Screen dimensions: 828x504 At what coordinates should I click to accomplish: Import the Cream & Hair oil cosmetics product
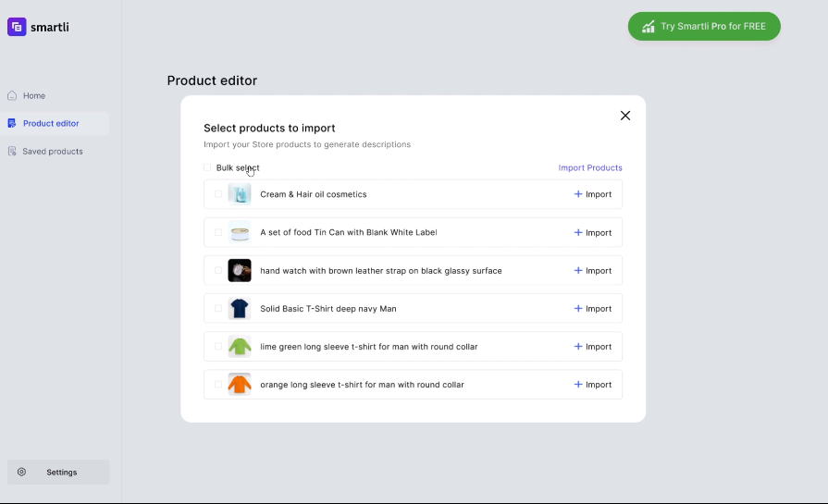(x=593, y=194)
